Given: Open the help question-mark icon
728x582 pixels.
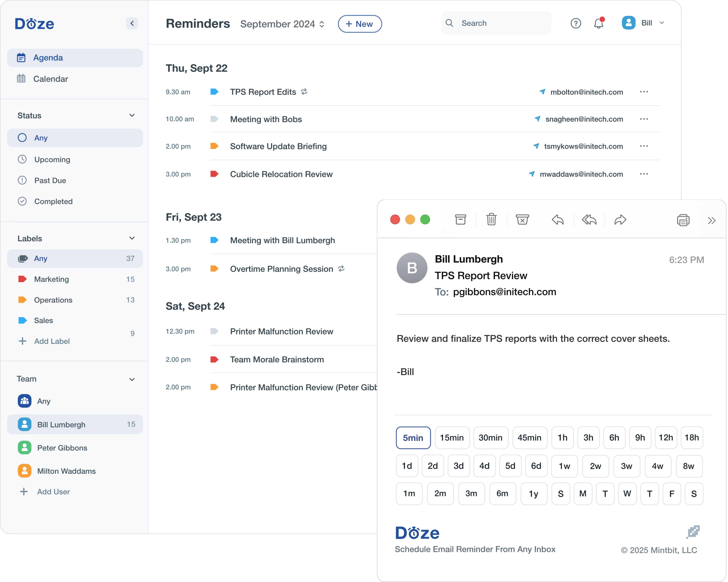Looking at the screenshot, I should tap(576, 23).
